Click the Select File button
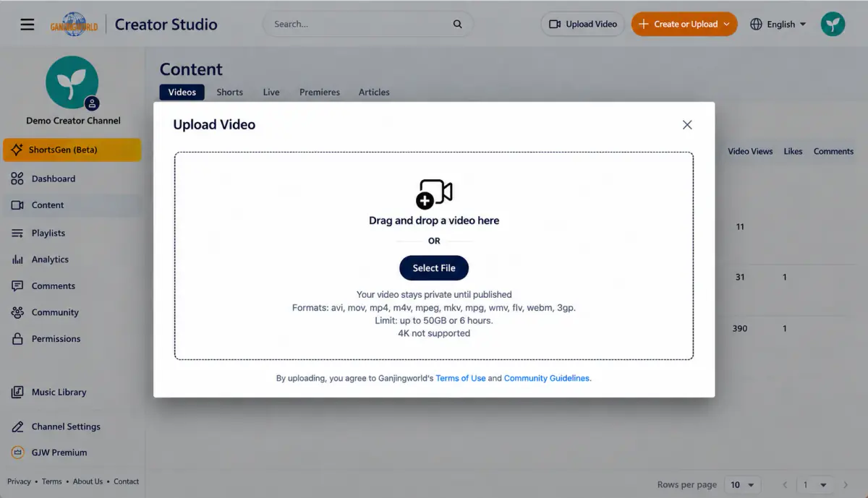The height and width of the screenshot is (498, 868). click(434, 268)
